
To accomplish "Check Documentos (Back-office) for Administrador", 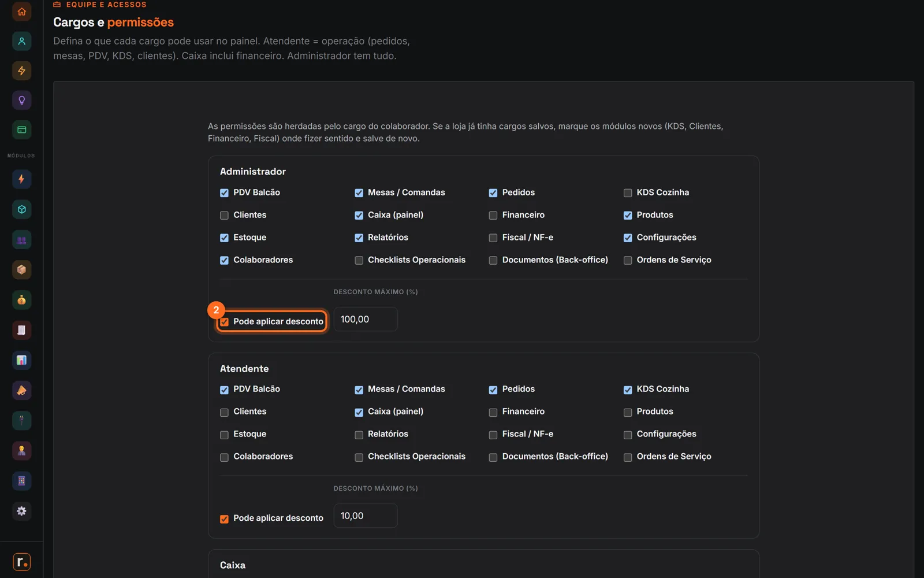I will click(x=493, y=261).
